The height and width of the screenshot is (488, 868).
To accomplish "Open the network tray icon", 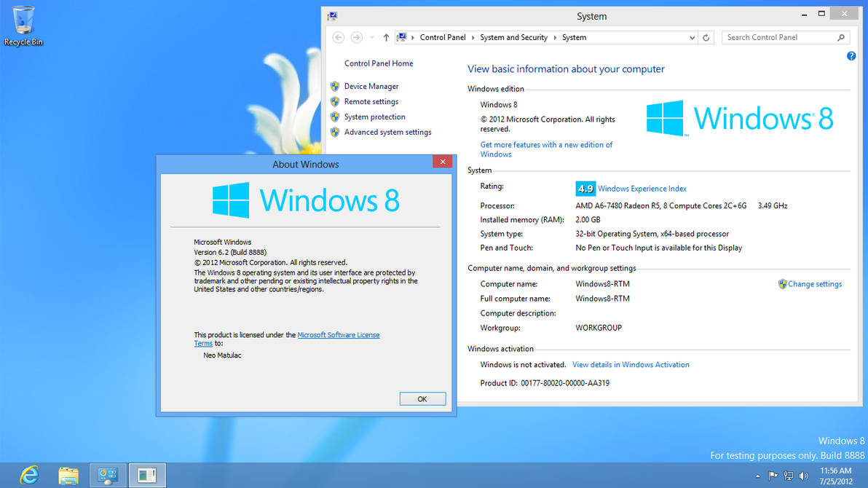I will point(789,476).
